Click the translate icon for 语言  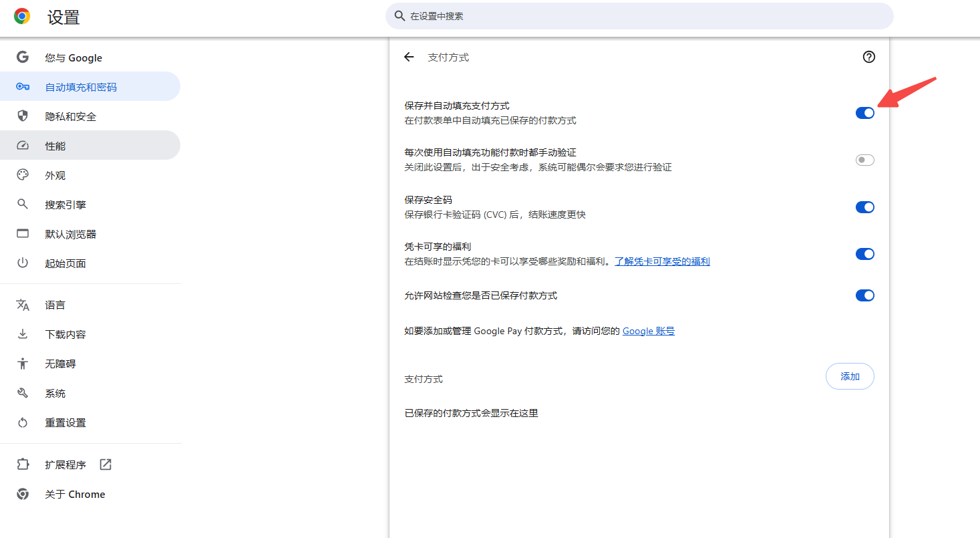coord(23,305)
